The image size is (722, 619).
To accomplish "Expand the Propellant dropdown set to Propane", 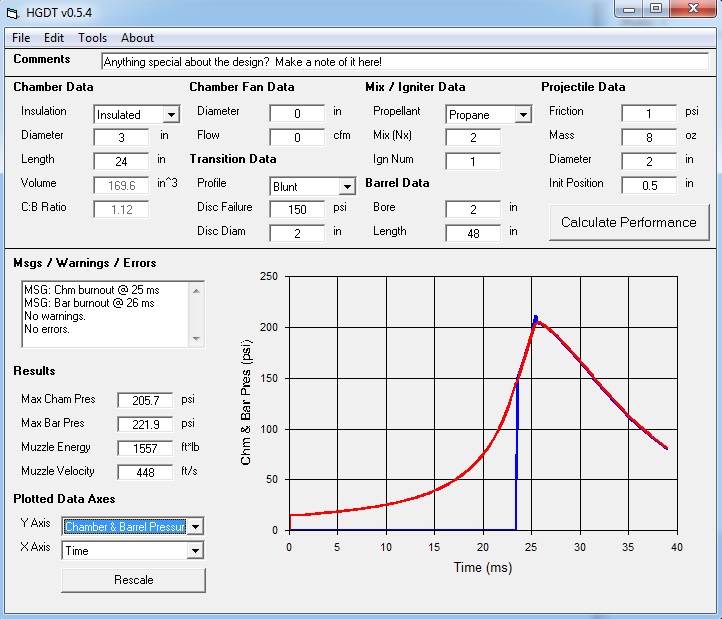I will (x=522, y=115).
